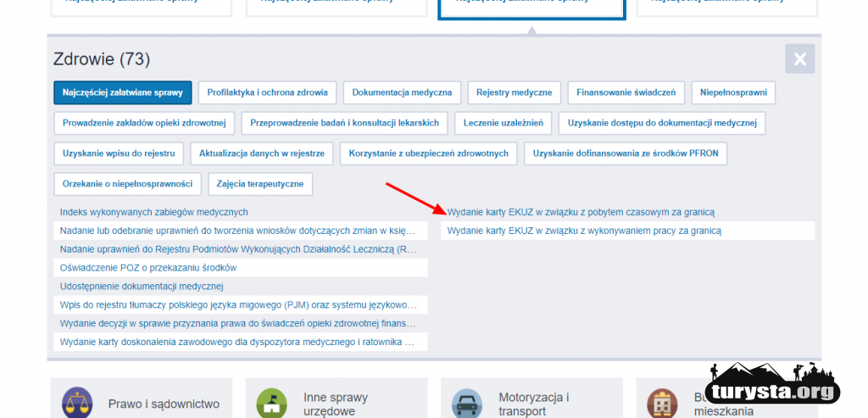Select the Najczęściej załatwiane sprawy filter
The height and width of the screenshot is (418, 868).
[123, 92]
